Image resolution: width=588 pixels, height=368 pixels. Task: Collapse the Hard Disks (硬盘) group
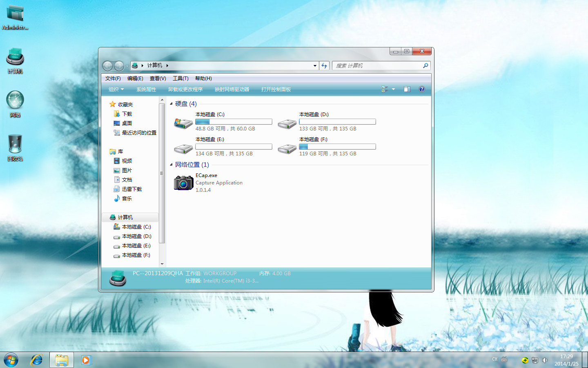171,104
